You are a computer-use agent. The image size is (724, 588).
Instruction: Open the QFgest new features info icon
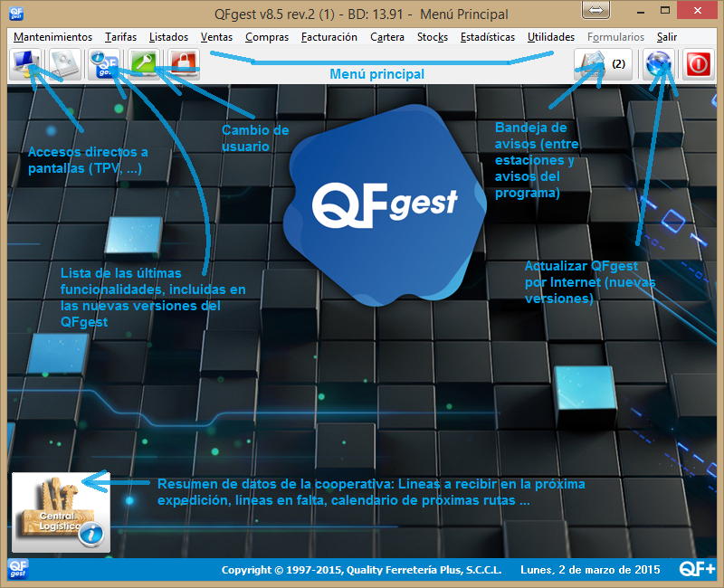tap(105, 64)
